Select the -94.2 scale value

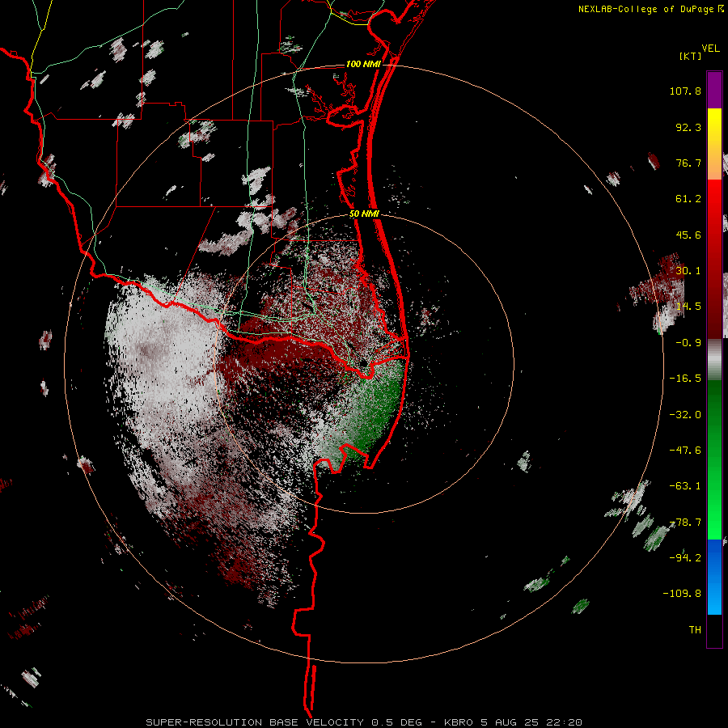click(685, 557)
